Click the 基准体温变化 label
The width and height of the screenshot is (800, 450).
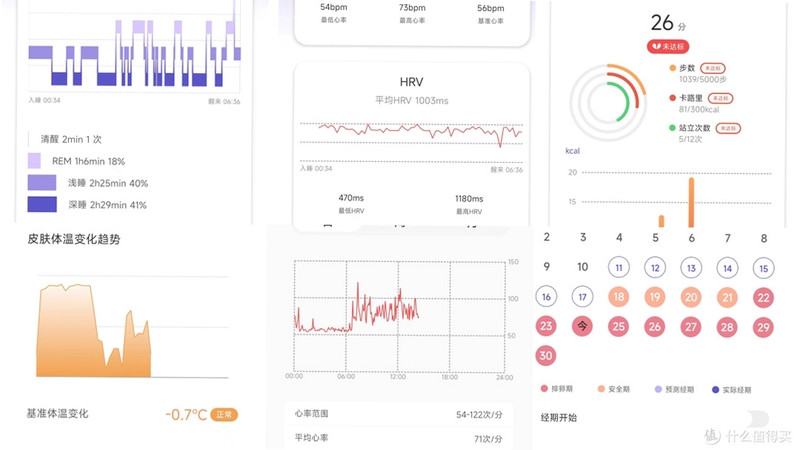pos(57,413)
